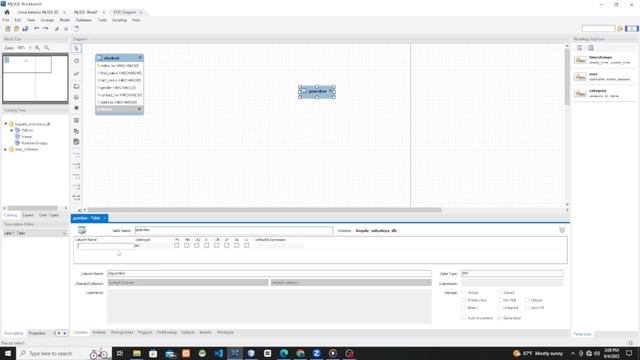This screenshot has width=640, height=360.
Task: Click the save model toolbar icon
Action: point(25,29)
